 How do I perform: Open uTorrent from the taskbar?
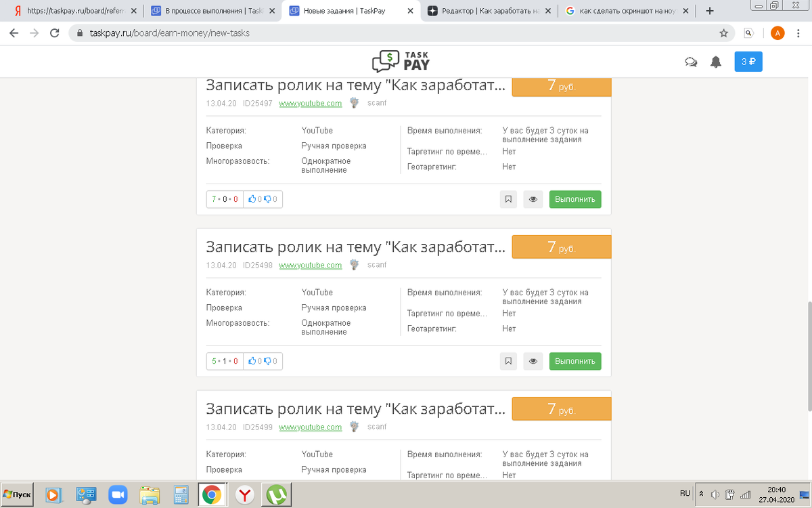click(276, 495)
